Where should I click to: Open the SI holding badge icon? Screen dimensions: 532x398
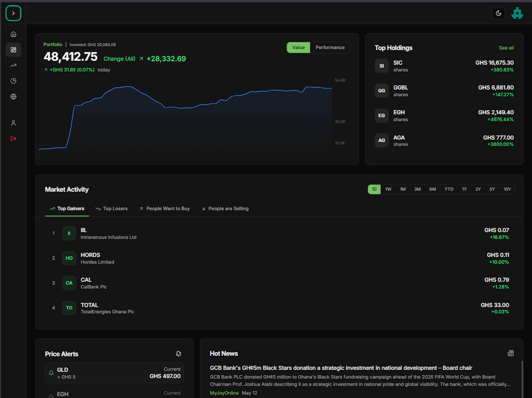[381, 66]
